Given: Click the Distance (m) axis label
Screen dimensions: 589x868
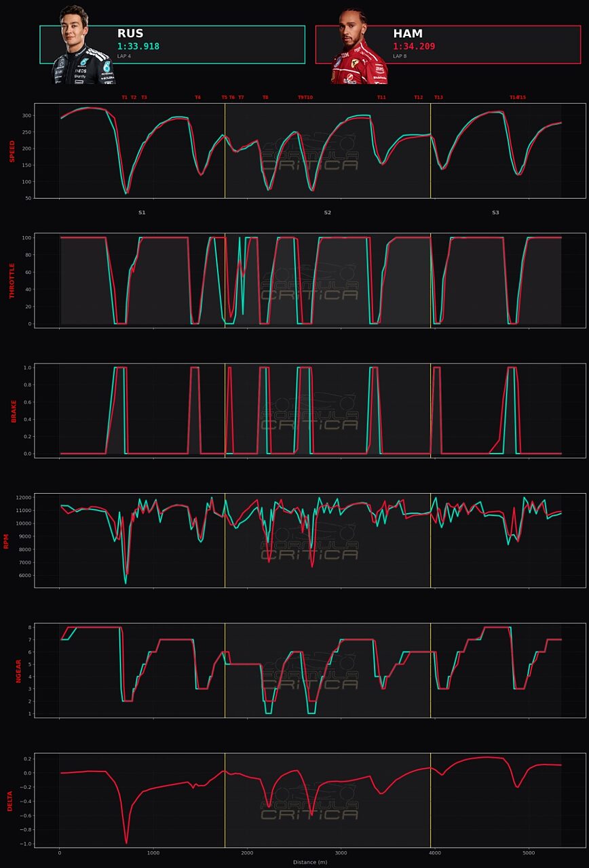Looking at the screenshot, I should click(x=310, y=862).
